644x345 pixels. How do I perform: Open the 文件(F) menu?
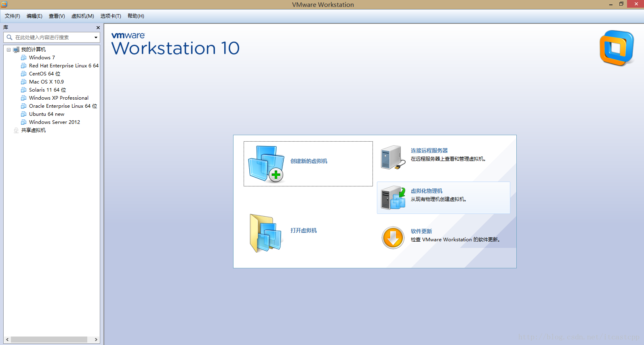click(x=13, y=16)
